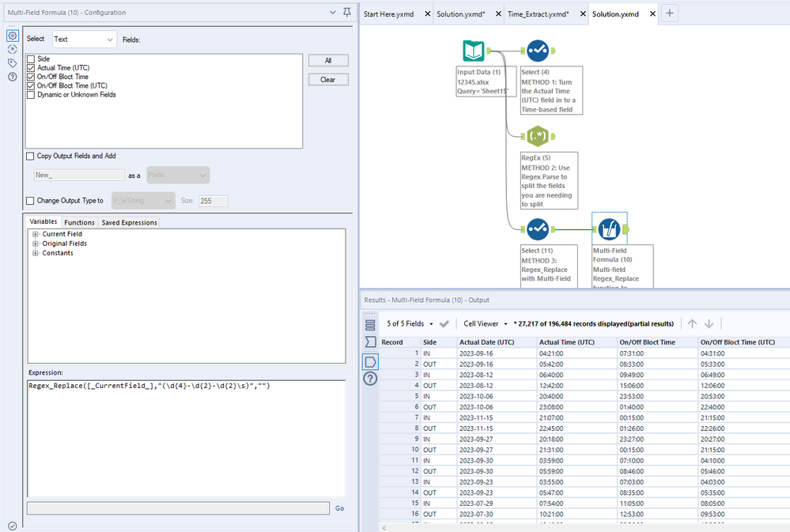The height and width of the screenshot is (532, 790).
Task: Open the Results help question icon
Action: pos(370,379)
